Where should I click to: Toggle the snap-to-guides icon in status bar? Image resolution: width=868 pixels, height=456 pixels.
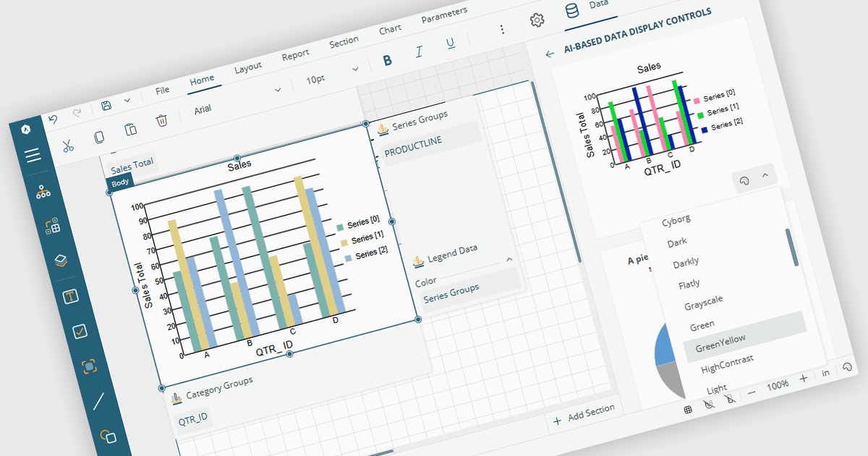(x=731, y=397)
